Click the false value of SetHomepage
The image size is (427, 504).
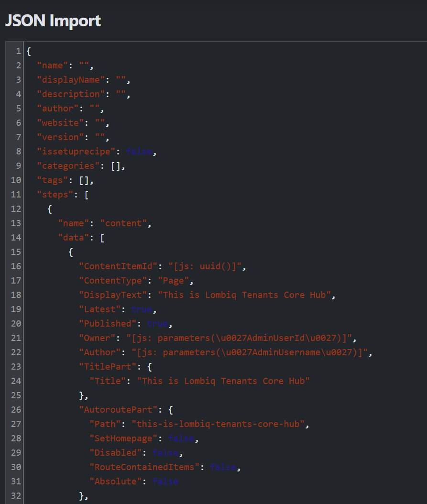coord(181,438)
